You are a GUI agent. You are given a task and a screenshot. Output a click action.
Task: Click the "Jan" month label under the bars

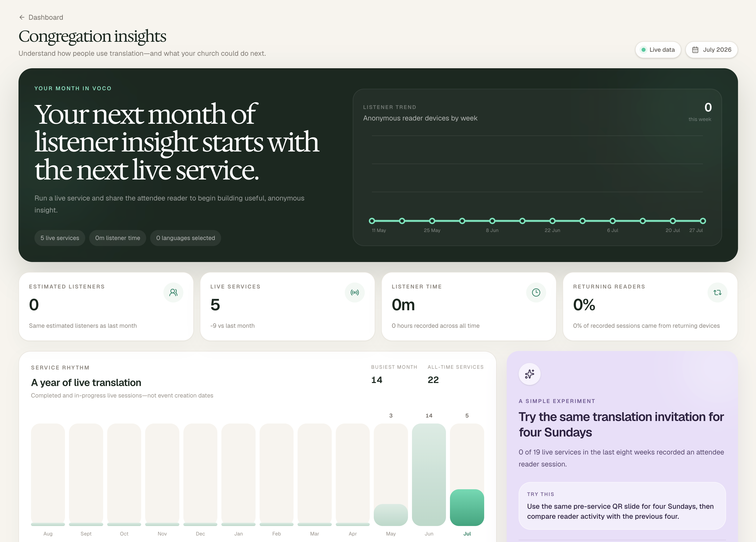click(238, 534)
